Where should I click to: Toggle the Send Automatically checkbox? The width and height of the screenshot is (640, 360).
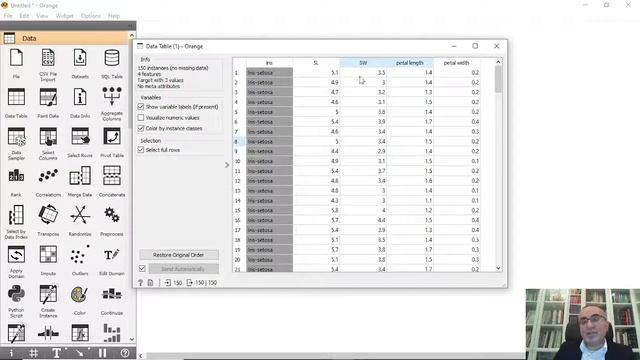(x=142, y=269)
